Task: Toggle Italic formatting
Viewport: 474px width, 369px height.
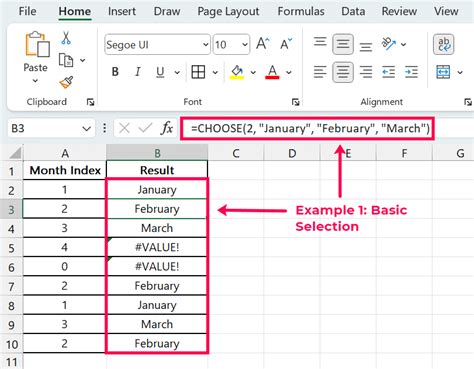Action: click(137, 72)
